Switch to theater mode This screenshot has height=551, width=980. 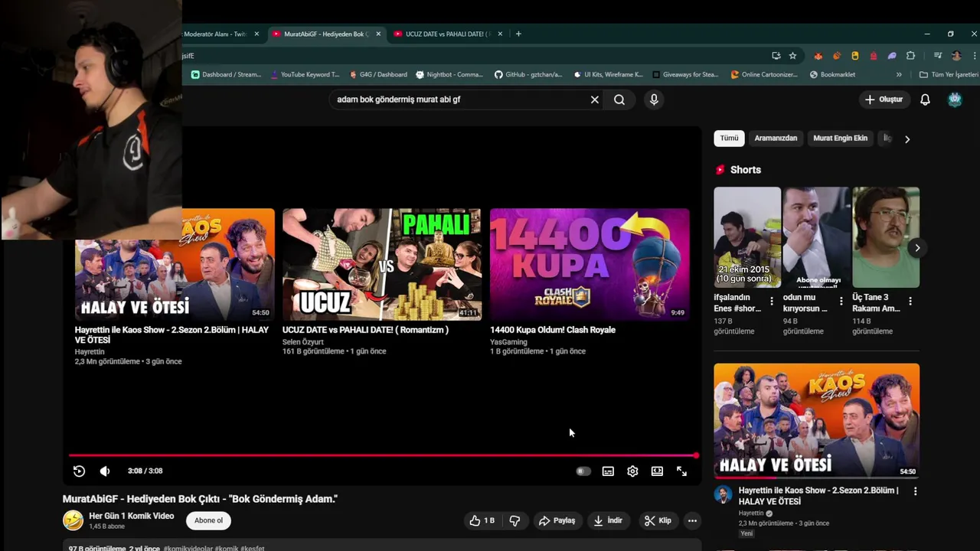tap(657, 471)
